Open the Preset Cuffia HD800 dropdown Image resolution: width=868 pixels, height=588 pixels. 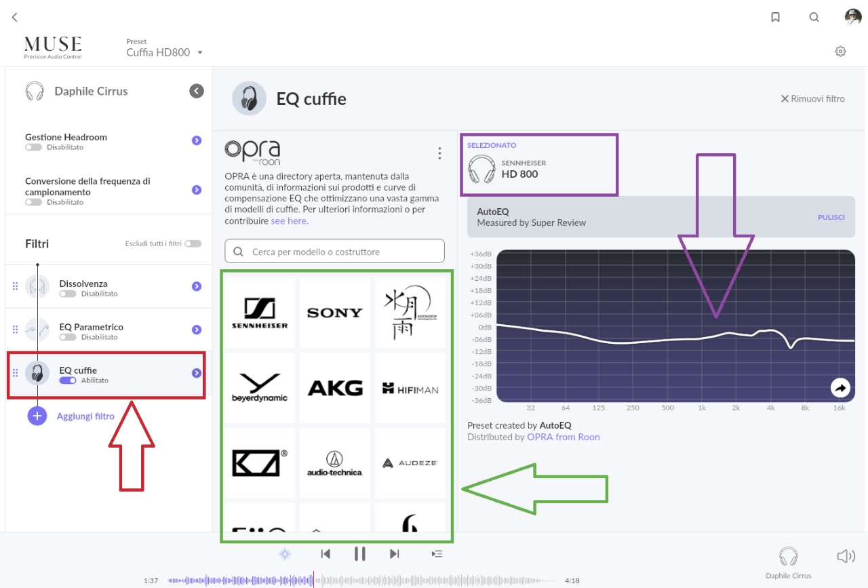(x=165, y=52)
